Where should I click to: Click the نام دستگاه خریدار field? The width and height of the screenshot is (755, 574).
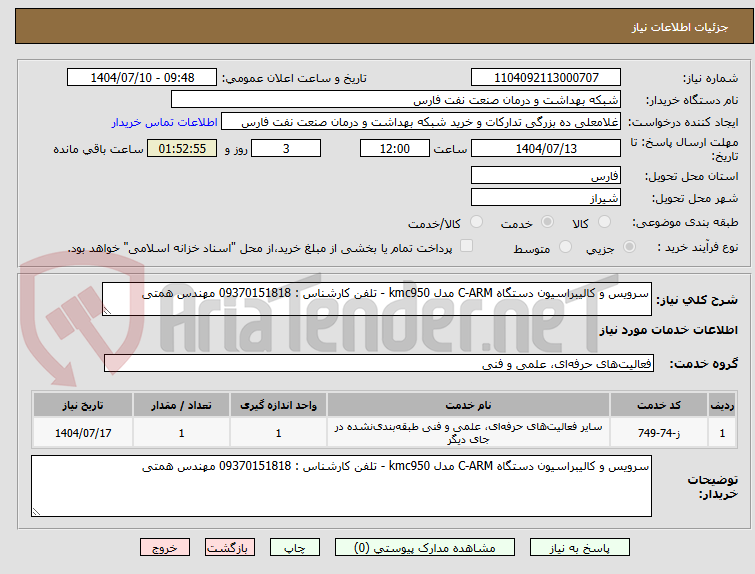click(x=396, y=100)
